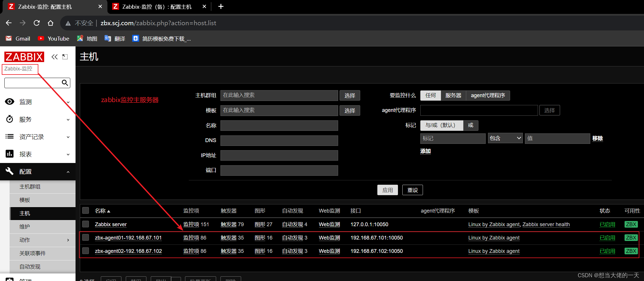Click the 报表 bar chart icon
The width and height of the screenshot is (644, 281).
pyautogui.click(x=10, y=154)
